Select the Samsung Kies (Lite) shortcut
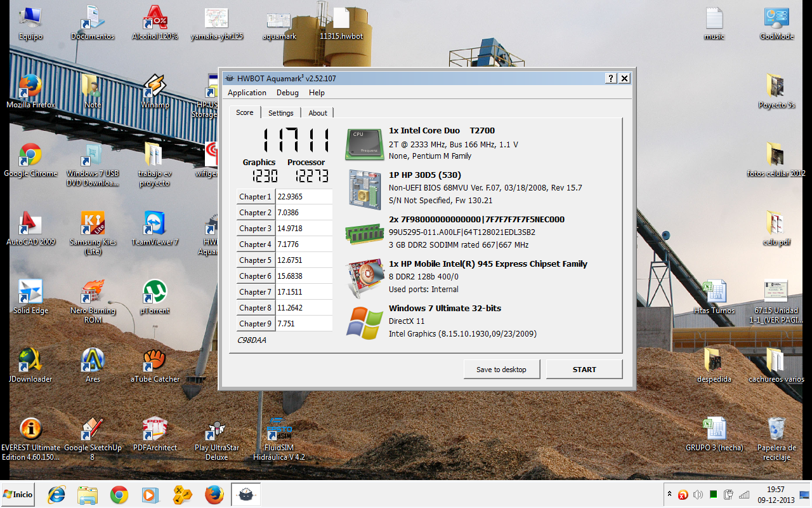The image size is (812, 508). pyautogui.click(x=93, y=234)
